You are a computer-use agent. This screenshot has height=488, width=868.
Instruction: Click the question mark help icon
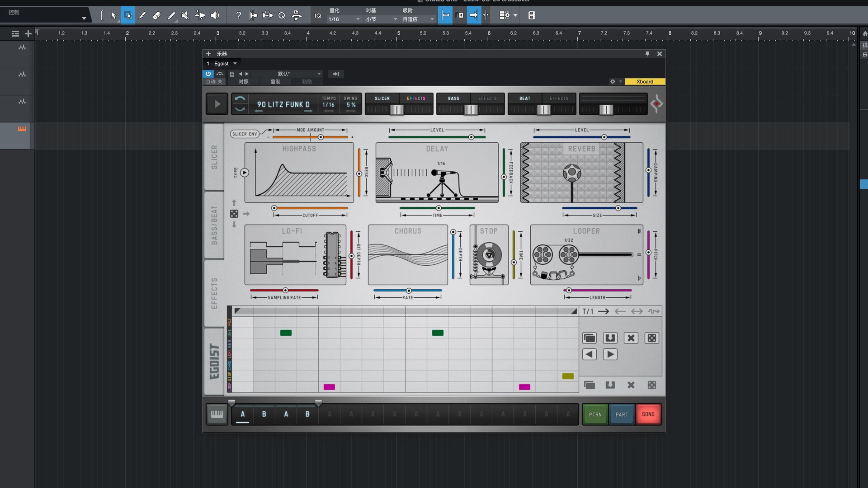coord(239,15)
